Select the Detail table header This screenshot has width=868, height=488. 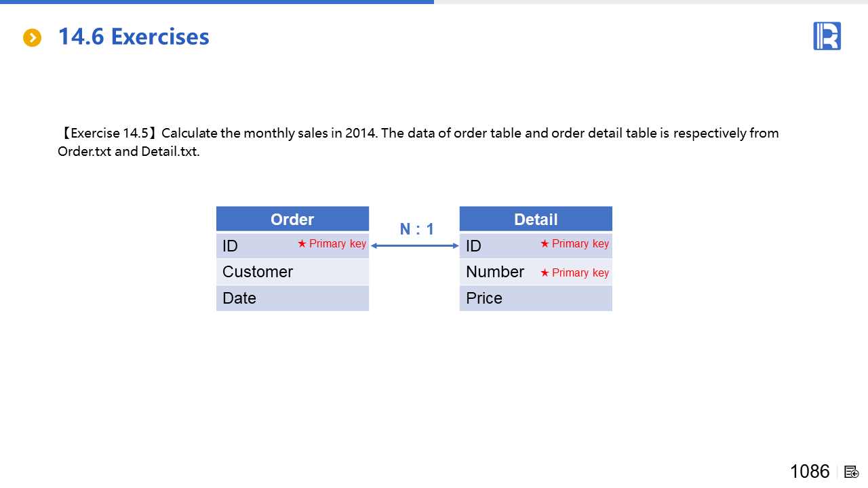coord(536,219)
